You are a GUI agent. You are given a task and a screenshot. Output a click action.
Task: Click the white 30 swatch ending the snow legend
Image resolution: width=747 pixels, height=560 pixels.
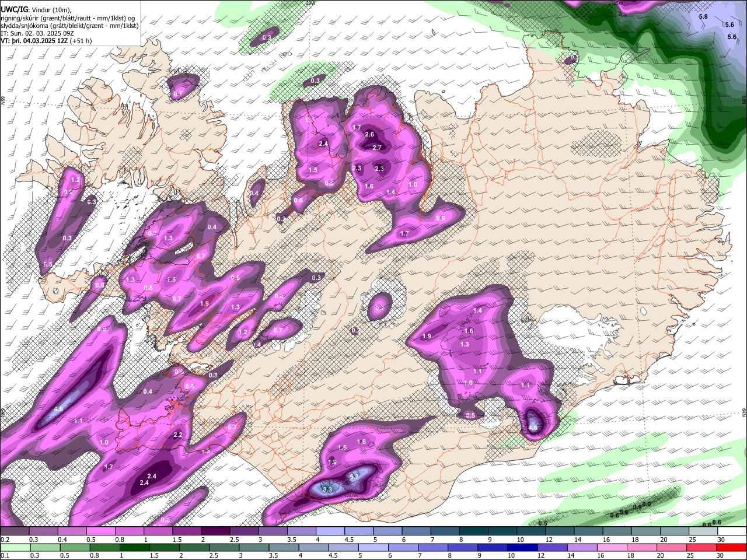point(732,531)
